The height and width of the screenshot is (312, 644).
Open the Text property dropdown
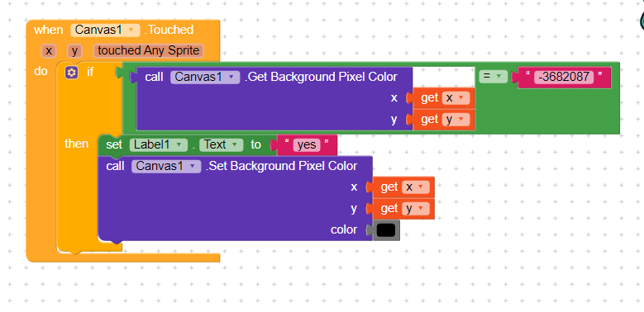221,144
